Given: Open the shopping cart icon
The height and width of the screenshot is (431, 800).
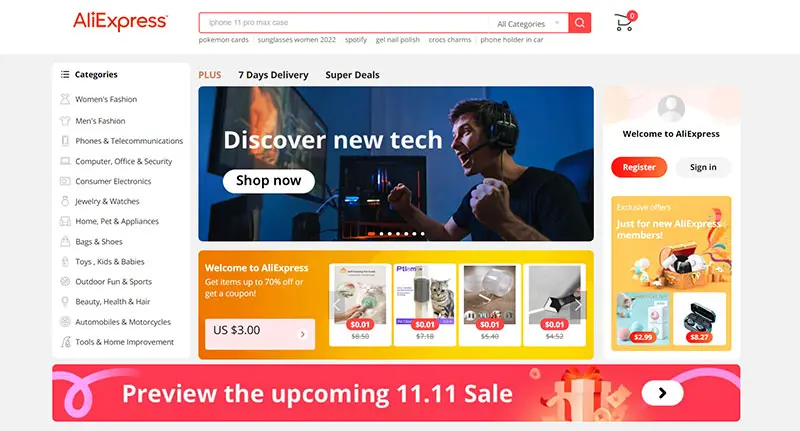Looking at the screenshot, I should pyautogui.click(x=624, y=22).
